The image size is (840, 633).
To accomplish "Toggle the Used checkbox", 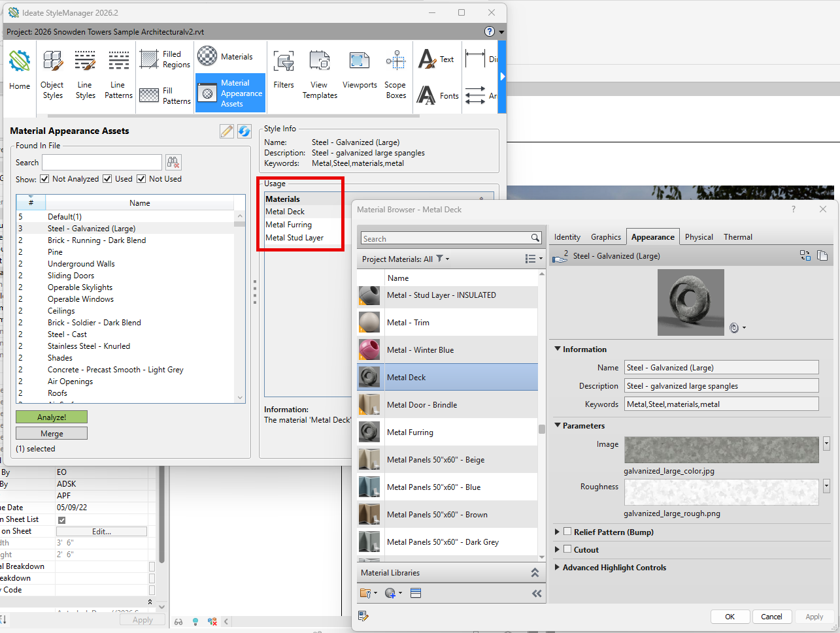I will click(107, 179).
